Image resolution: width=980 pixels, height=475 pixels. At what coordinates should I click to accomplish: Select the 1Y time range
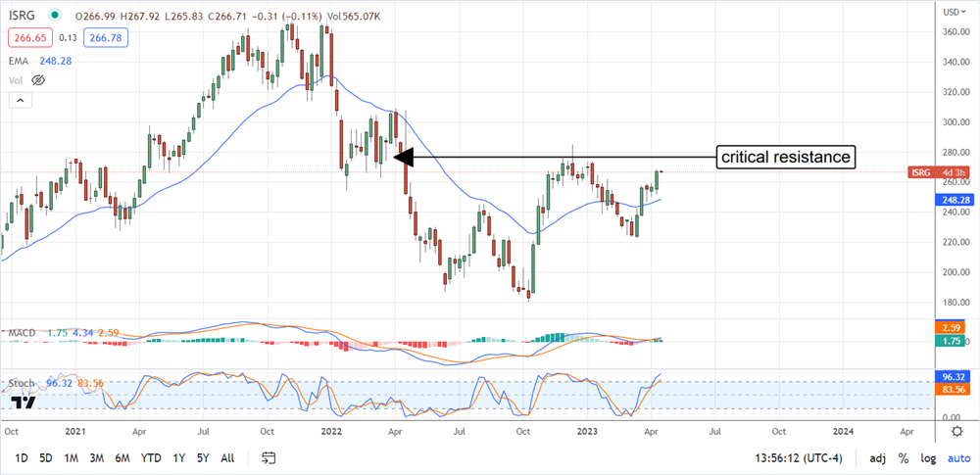point(178,458)
